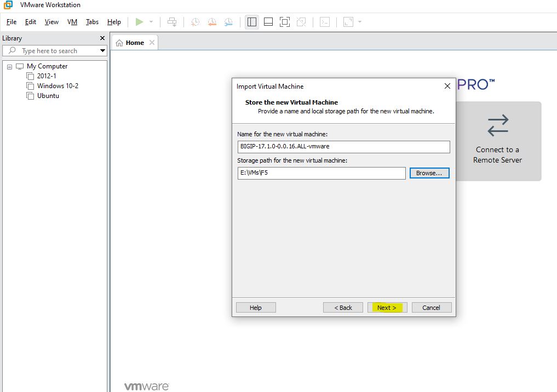This screenshot has height=392, width=557.
Task: Click the Connect to a Remote Server tile
Action: tap(498, 141)
